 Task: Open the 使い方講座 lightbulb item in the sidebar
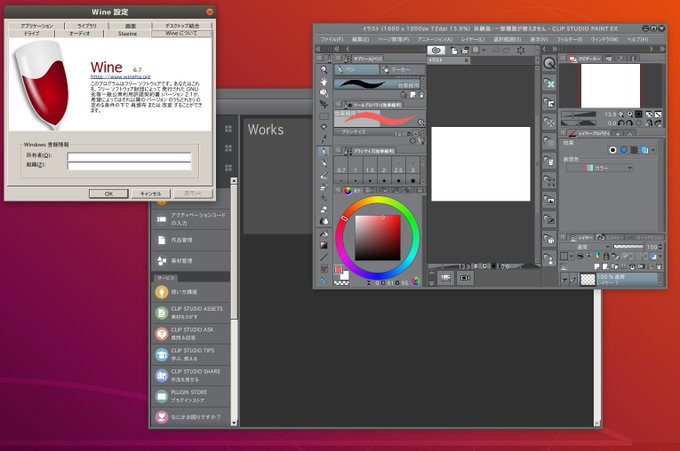pyautogui.click(x=191, y=292)
